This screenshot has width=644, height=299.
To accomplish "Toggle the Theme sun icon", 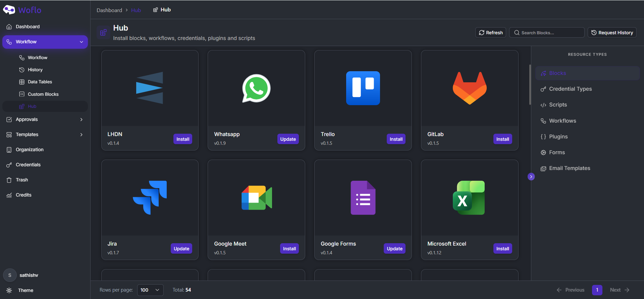I will click(x=9, y=290).
